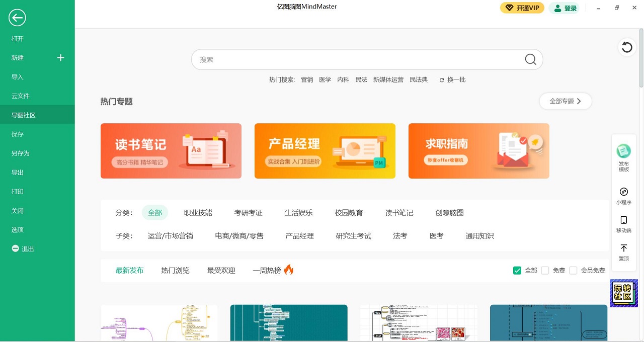Image resolution: width=644 pixels, height=342 pixels.
Task: Switch to 最新发布 tab
Action: click(x=129, y=271)
